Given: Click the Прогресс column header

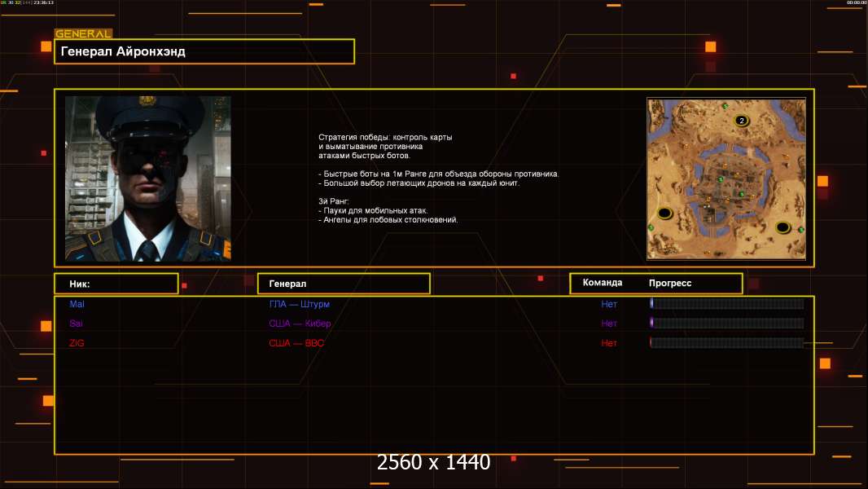Looking at the screenshot, I should 670,283.
